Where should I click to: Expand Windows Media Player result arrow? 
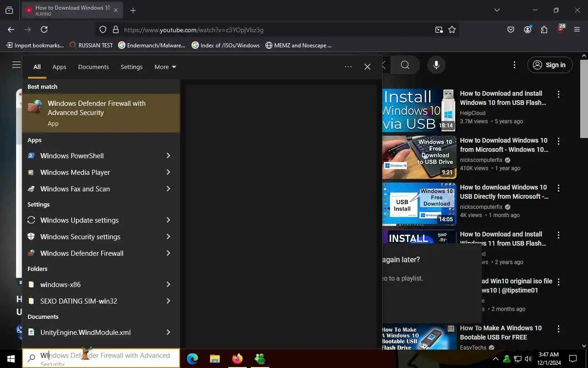tap(168, 172)
